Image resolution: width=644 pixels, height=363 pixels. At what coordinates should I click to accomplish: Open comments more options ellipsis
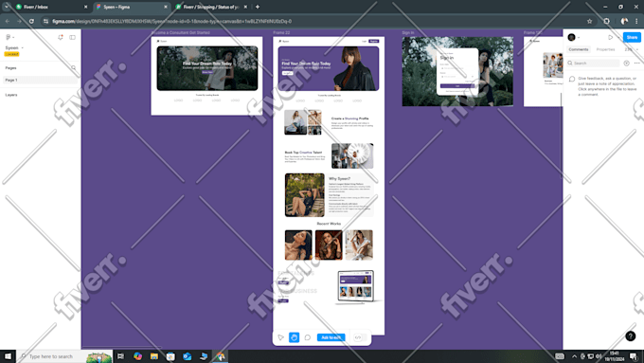637,63
